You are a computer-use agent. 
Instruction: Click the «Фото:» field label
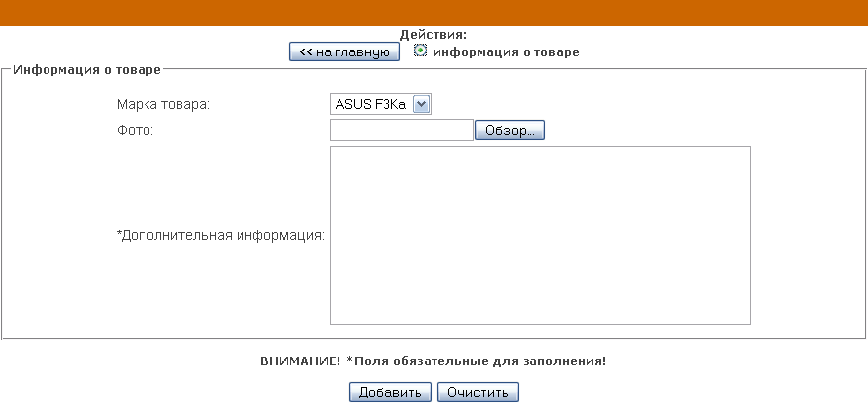click(135, 130)
